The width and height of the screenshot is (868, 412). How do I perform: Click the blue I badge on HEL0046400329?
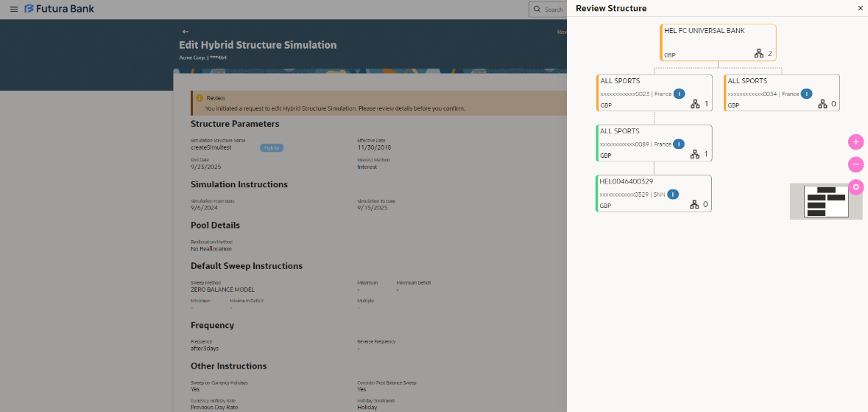point(672,194)
